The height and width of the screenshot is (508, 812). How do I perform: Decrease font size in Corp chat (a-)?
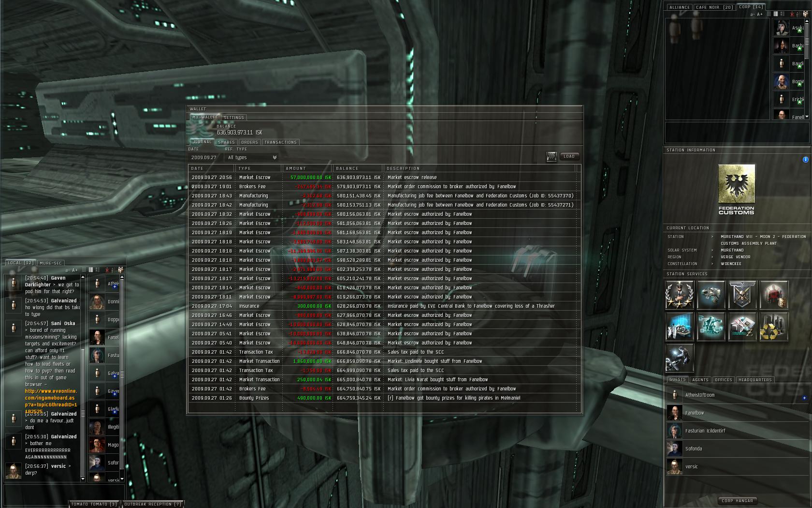click(752, 15)
